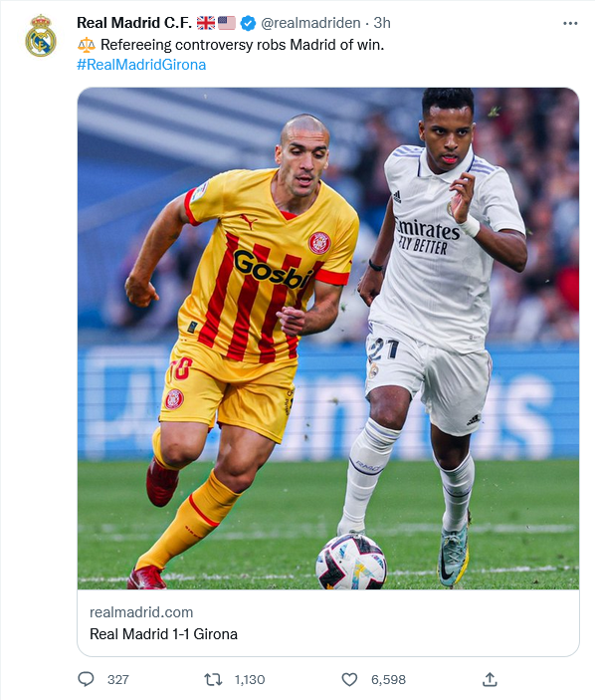Image resolution: width=595 pixels, height=700 pixels.
Task: Open the #RealMadridGirona hashtag
Action: 141,65
